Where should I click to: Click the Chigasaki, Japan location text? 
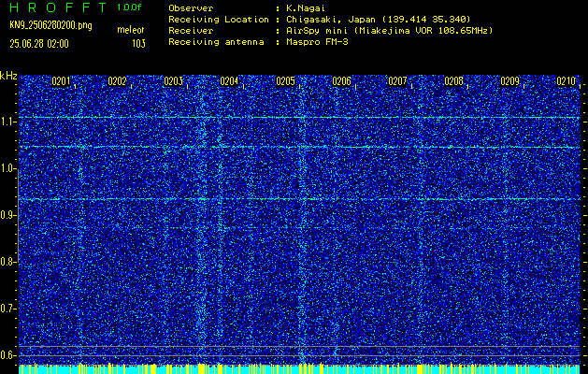[x=378, y=19]
